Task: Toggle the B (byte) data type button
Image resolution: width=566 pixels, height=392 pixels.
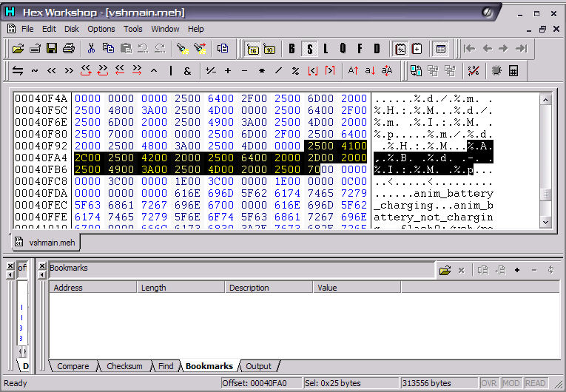Action: pyautogui.click(x=292, y=49)
